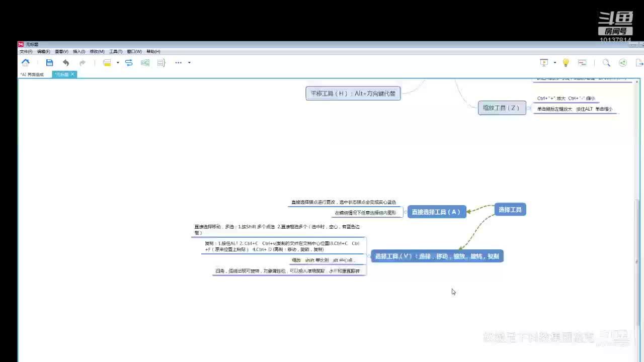
Task: Expand the presentation mode dropdown arrow
Action: tap(554, 63)
